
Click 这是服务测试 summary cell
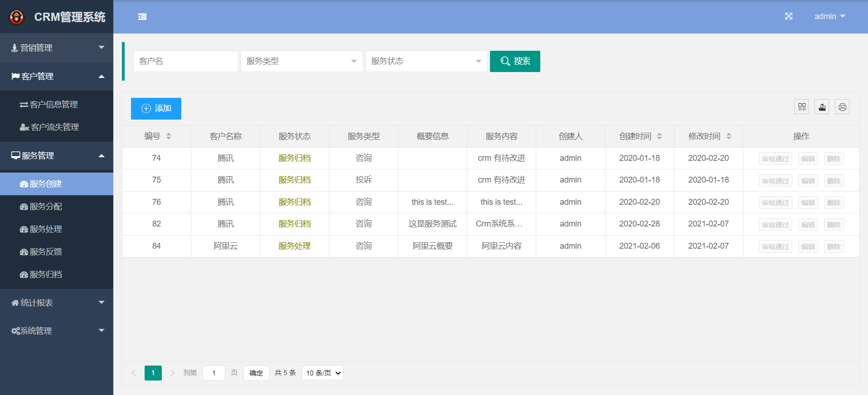point(433,224)
